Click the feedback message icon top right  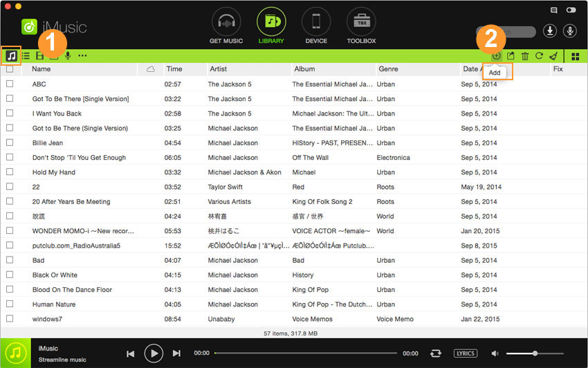tap(554, 10)
